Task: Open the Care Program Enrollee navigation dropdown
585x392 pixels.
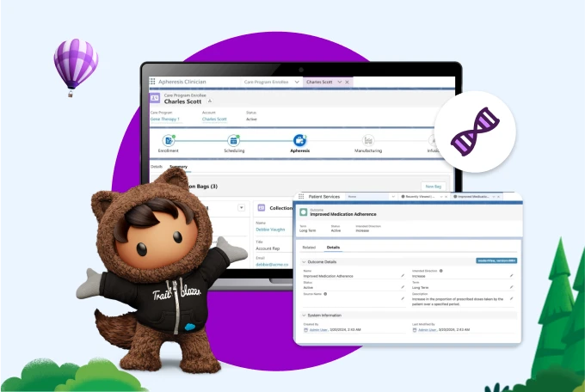Action: pos(297,82)
